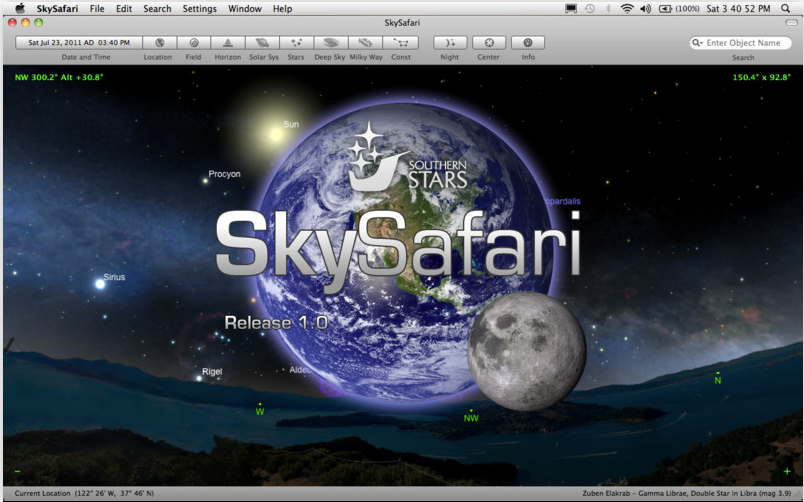Image resolution: width=804 pixels, height=502 pixels.
Task: Select the Sun in the sky chart
Action: [x=276, y=134]
